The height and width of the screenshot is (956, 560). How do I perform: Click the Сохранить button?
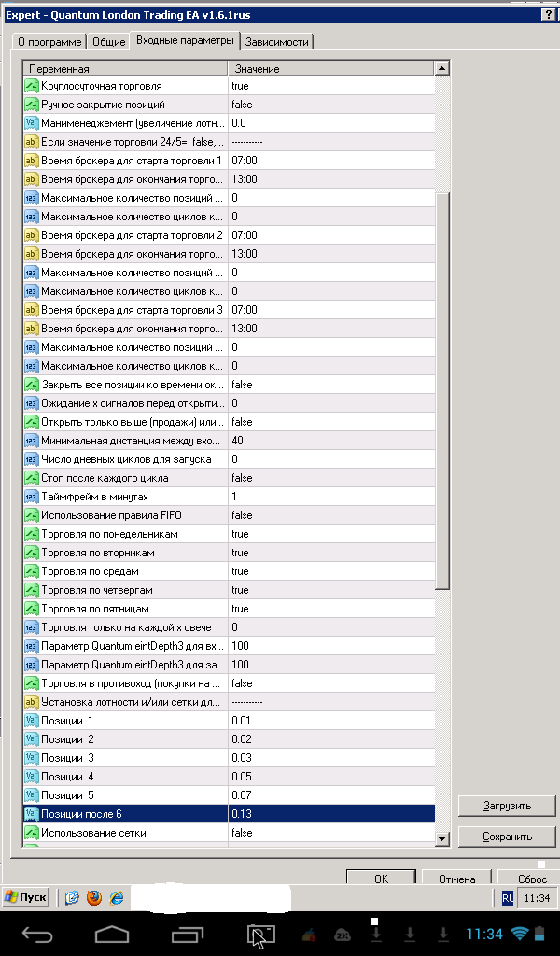(x=507, y=836)
